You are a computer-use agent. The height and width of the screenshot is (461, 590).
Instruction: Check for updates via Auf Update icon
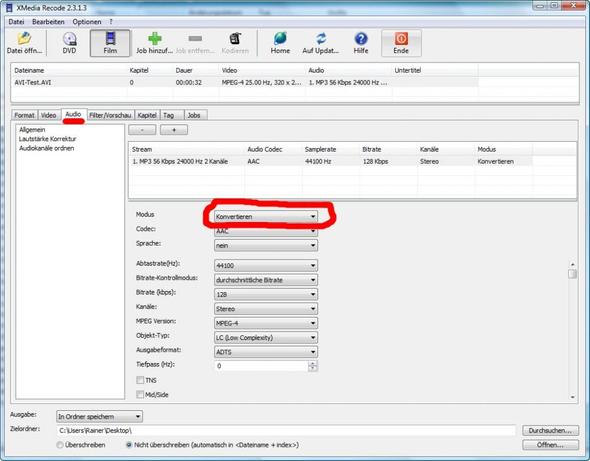pyautogui.click(x=321, y=43)
